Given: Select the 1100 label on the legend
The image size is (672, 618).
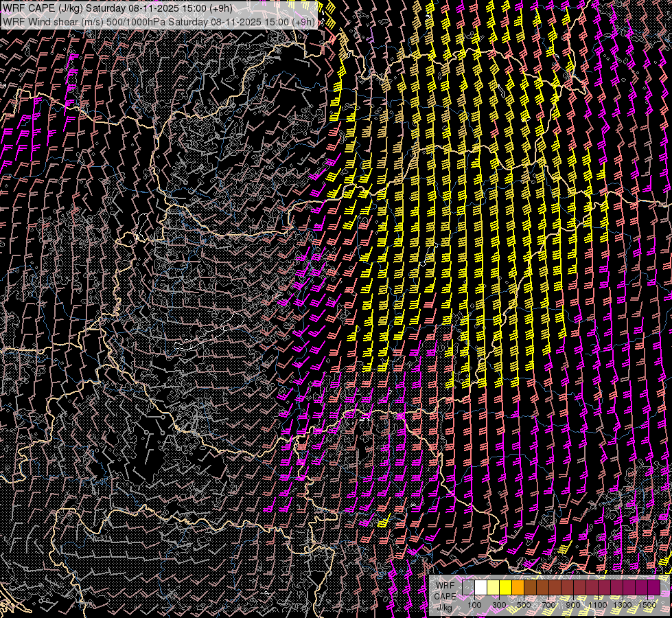Looking at the screenshot, I should click(x=598, y=605).
